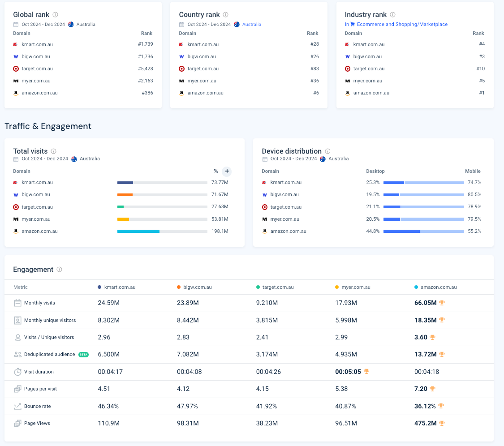504x446 pixels.
Task: Switch Total visits to number view
Action: 227,171
